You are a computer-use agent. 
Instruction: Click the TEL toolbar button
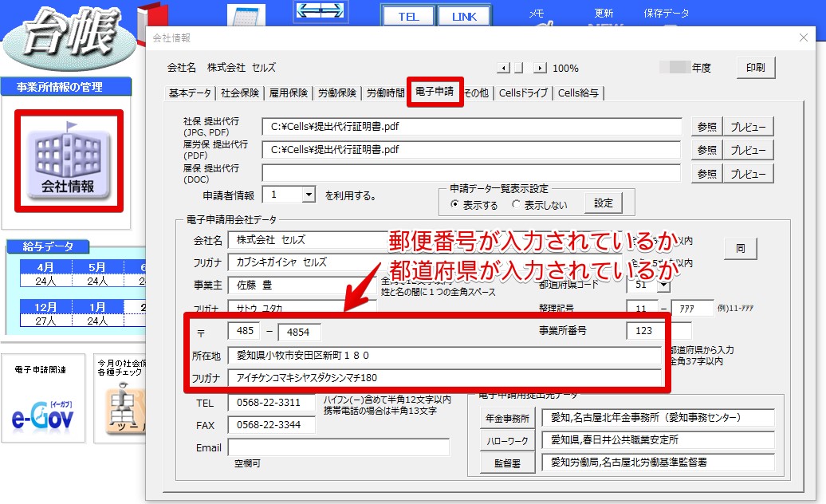[408, 16]
